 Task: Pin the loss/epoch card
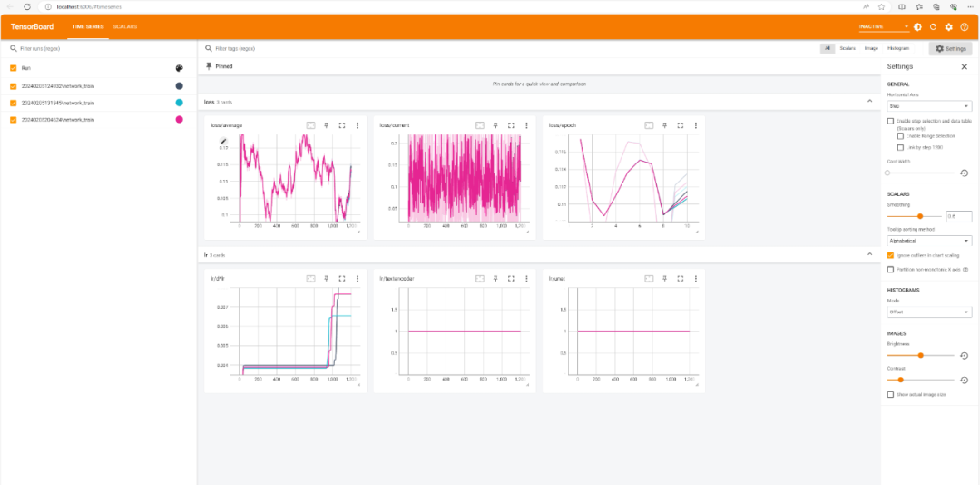pyautogui.click(x=664, y=125)
